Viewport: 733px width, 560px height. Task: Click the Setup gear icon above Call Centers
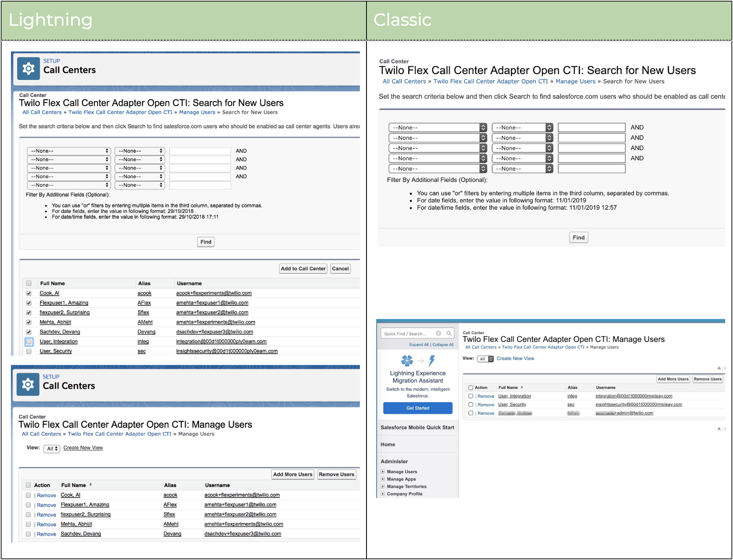coord(28,68)
